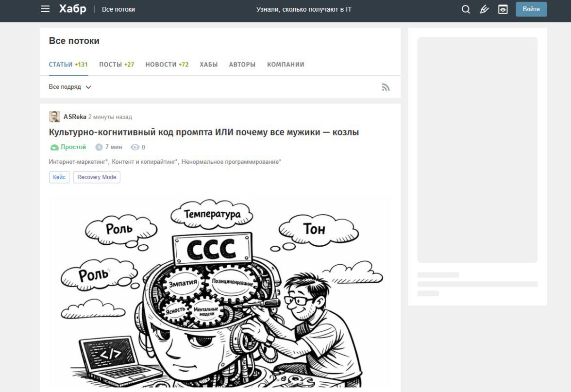Image resolution: width=571 pixels, height=392 pixels.
Task: Click the article's cartoon cover image
Action: click(x=220, y=291)
